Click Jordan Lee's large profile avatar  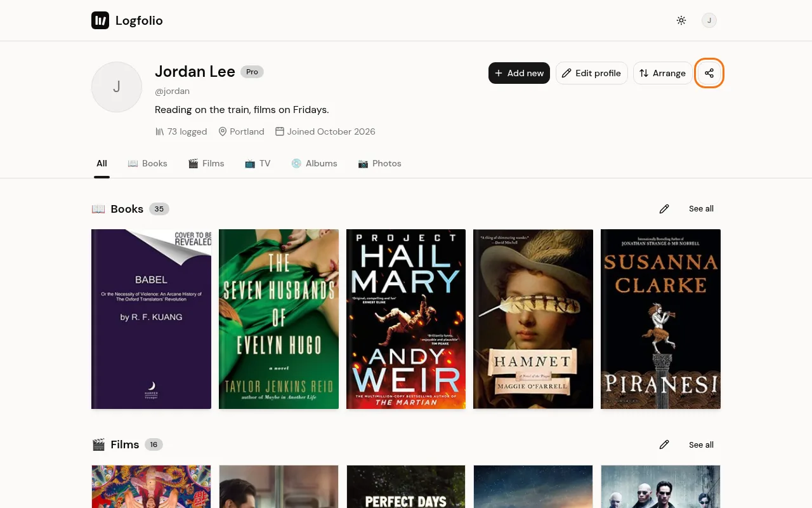pyautogui.click(x=117, y=87)
